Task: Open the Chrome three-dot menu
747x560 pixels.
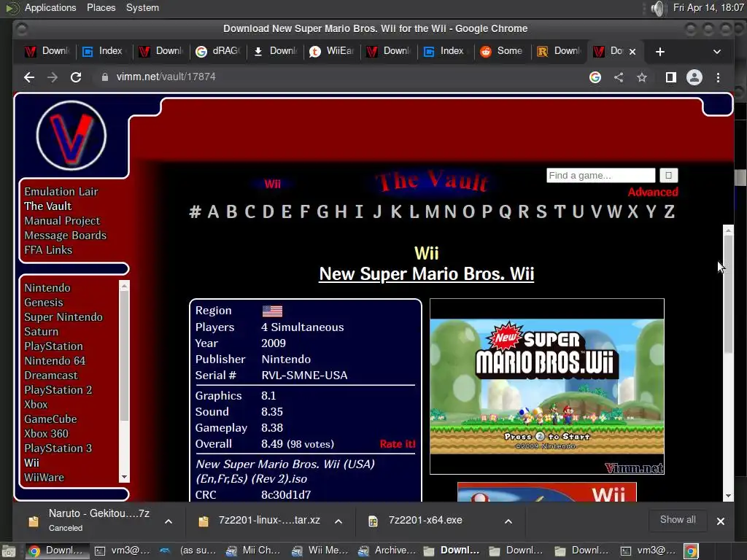Action: (x=718, y=77)
